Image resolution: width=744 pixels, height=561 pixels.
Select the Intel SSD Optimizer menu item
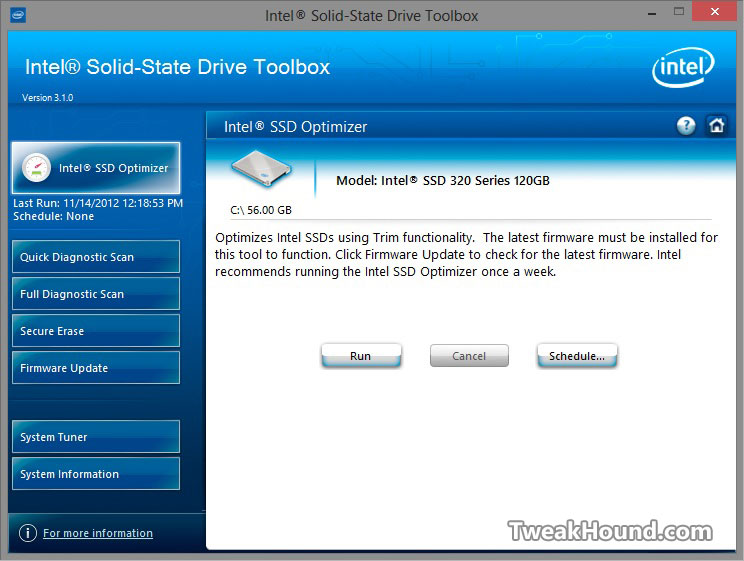(96, 168)
